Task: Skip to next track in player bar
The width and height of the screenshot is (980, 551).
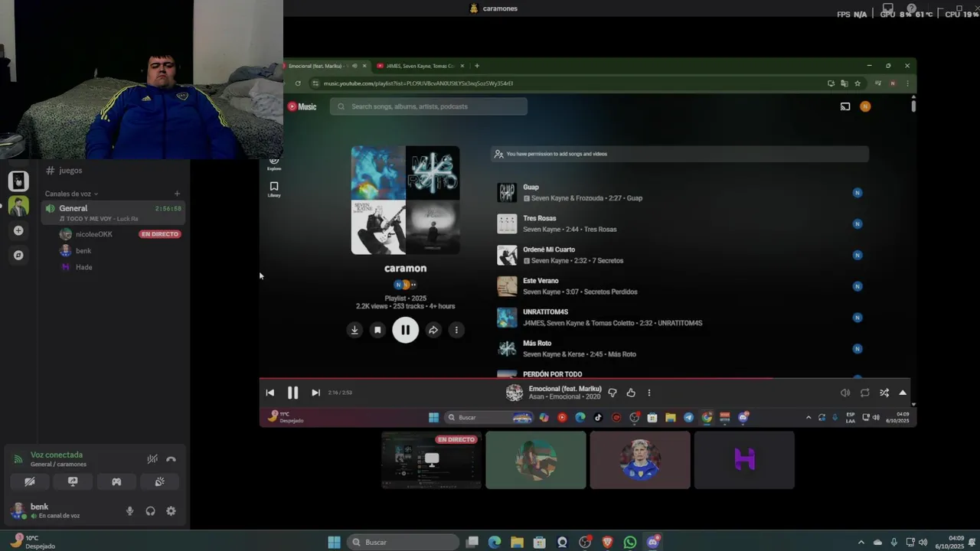Action: (315, 393)
